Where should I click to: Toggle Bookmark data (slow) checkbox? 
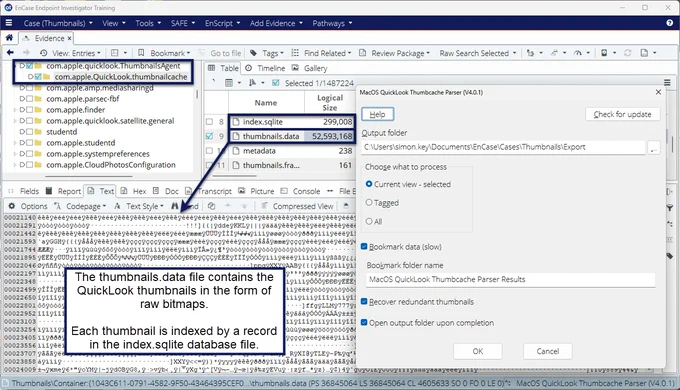click(x=364, y=246)
